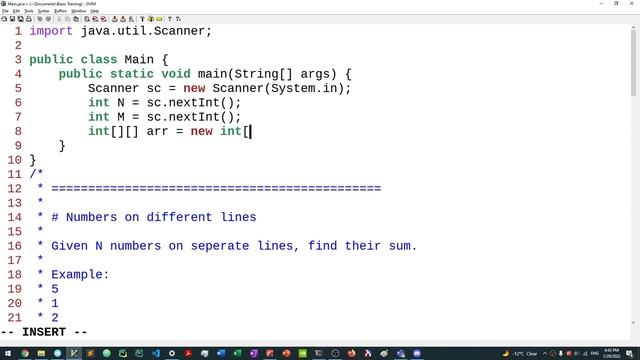
Task: Open File Explorer from taskbar
Action: pyautogui.click(x=41, y=353)
